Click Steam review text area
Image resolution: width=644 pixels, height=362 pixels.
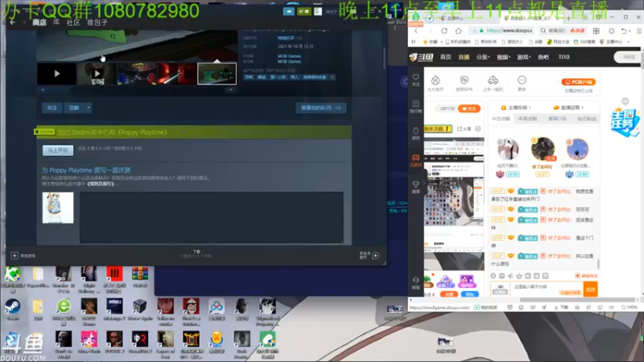click(212, 217)
